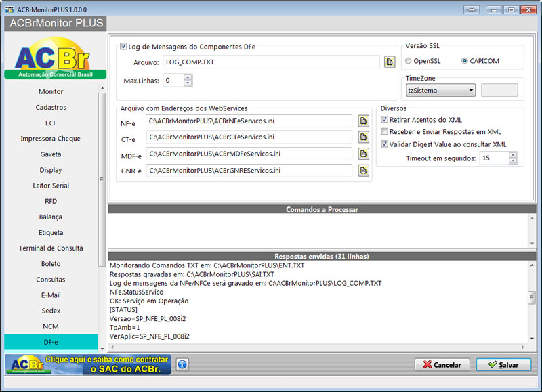This screenshot has height=392, width=542.
Task: Click the MDF-e webservices path field
Action: (x=249, y=154)
